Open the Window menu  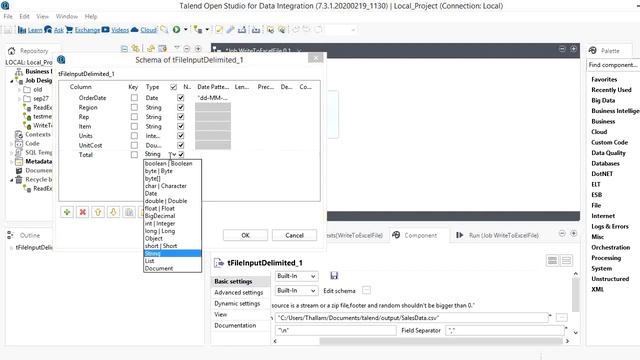pos(67,16)
